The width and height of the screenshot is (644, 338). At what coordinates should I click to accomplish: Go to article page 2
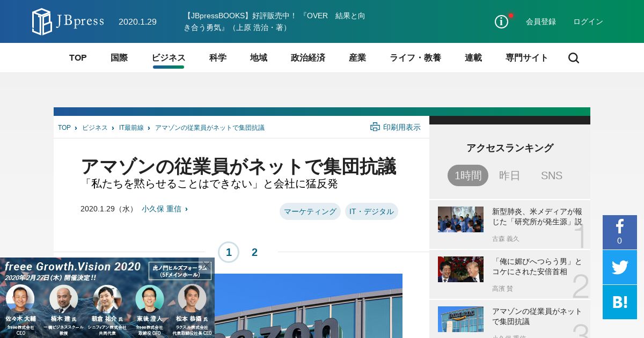point(254,252)
